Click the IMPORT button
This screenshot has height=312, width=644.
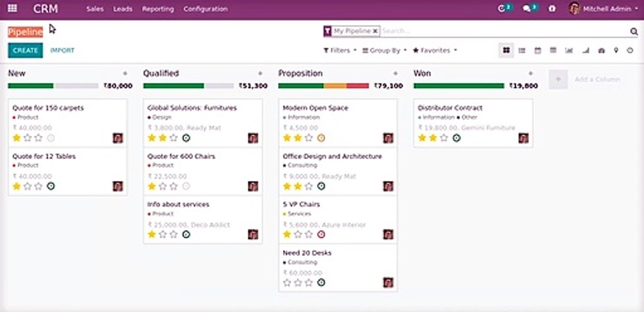[62, 50]
